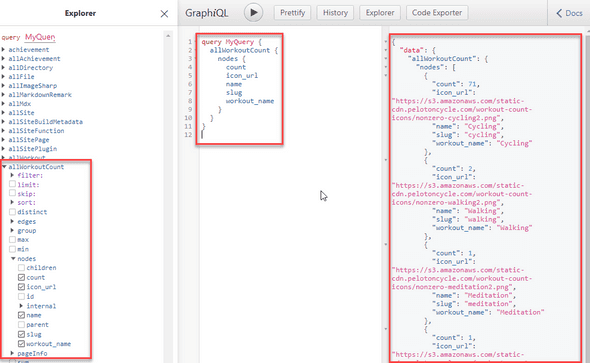Fold the "data" object in results gutter
This screenshot has height=363, width=590.
tap(386, 50)
